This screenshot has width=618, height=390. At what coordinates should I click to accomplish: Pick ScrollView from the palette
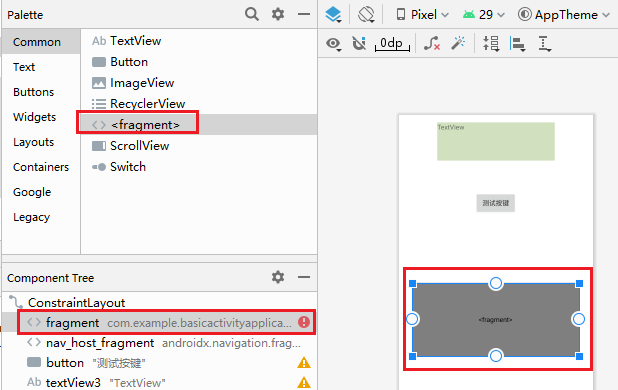199,146
